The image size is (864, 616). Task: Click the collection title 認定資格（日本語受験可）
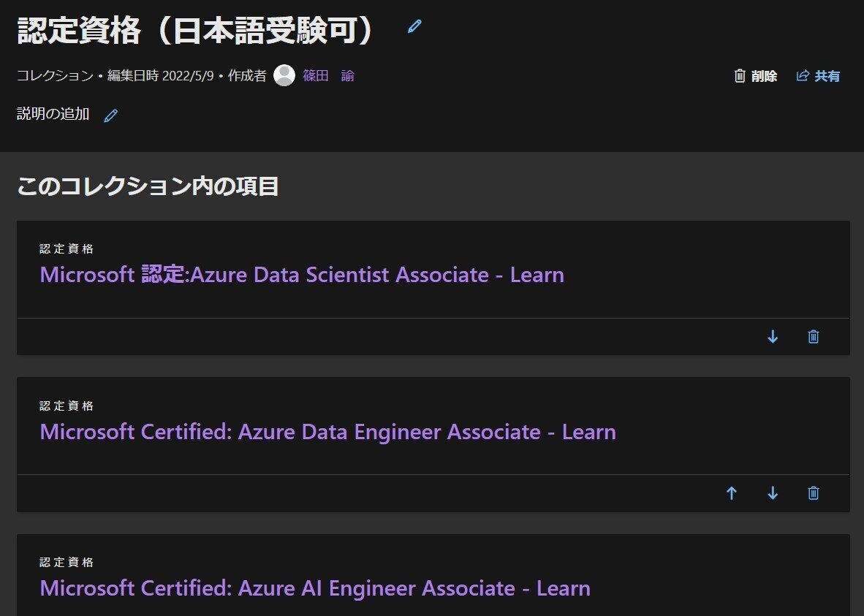[198, 30]
